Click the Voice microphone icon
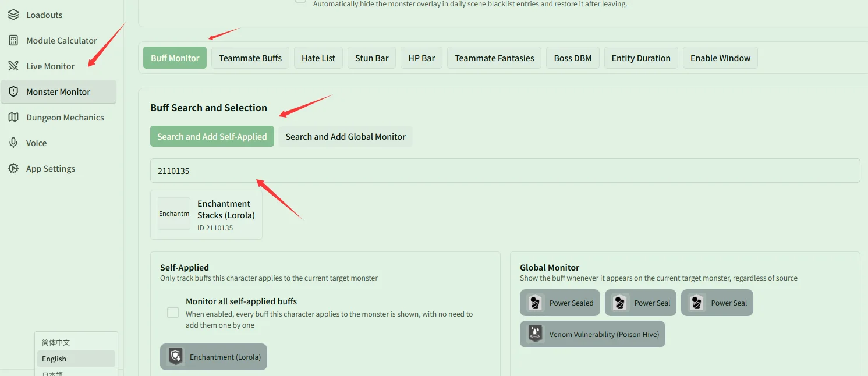The width and height of the screenshot is (868, 376). click(x=13, y=143)
